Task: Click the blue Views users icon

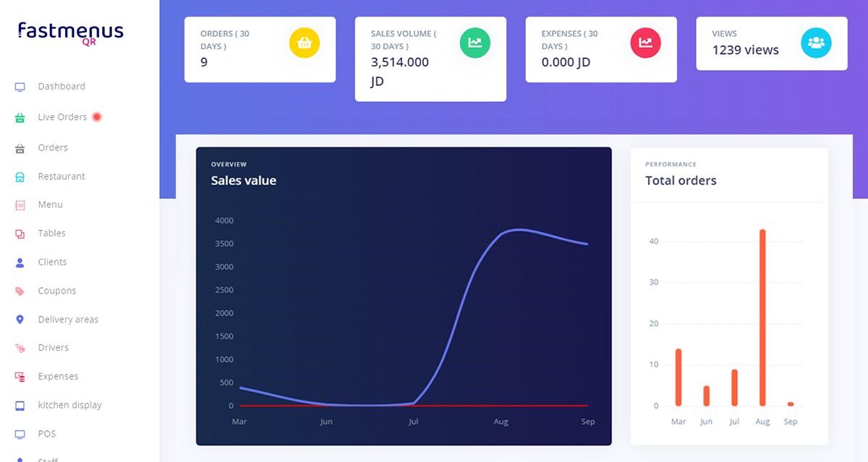Action: (816, 43)
